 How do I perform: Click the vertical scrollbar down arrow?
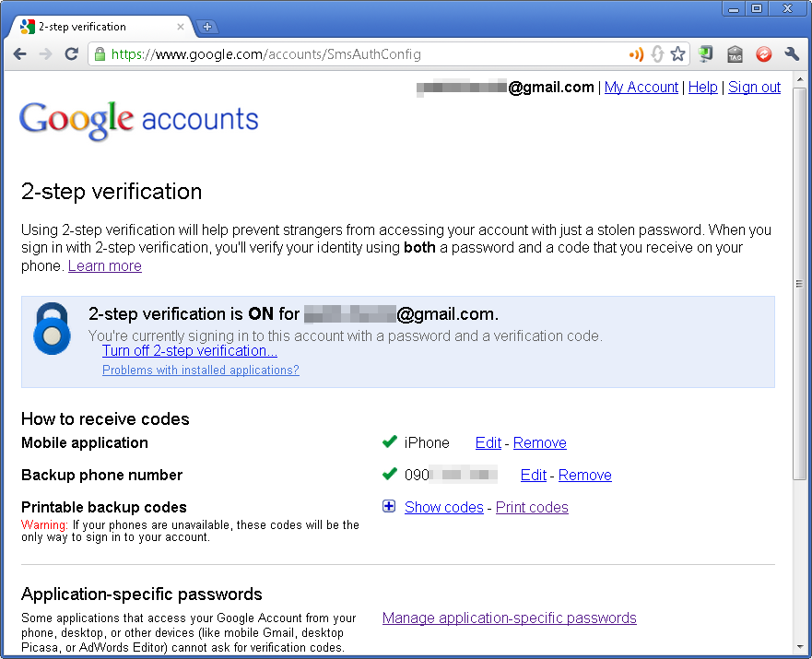800,647
